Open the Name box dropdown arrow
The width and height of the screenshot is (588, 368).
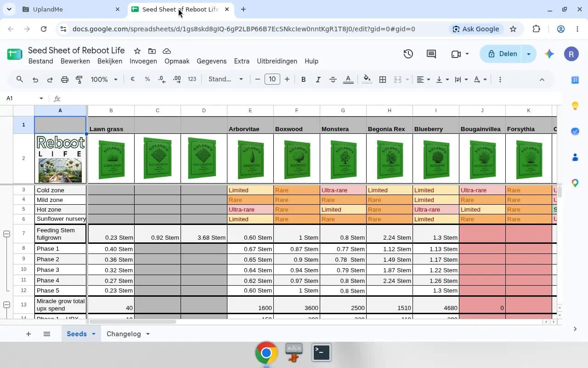[41, 98]
